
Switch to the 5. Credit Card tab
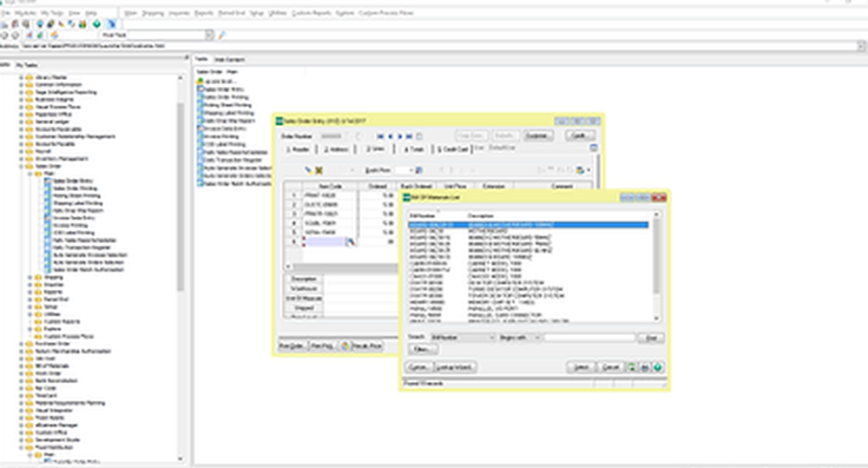coord(453,149)
